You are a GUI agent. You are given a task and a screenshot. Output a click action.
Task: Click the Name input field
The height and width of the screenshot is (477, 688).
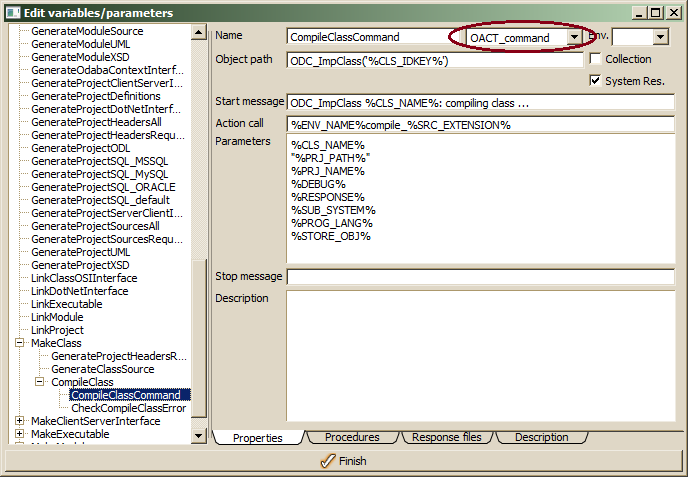pyautogui.click(x=370, y=37)
